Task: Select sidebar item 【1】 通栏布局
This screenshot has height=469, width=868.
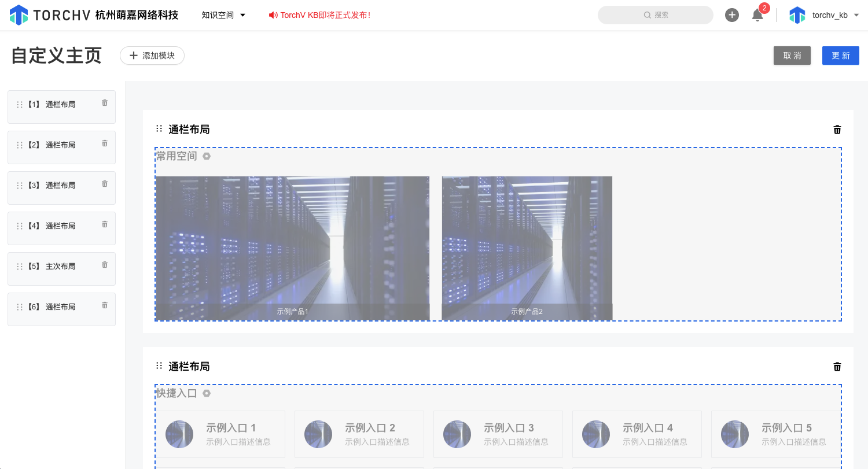Action: coord(61,107)
